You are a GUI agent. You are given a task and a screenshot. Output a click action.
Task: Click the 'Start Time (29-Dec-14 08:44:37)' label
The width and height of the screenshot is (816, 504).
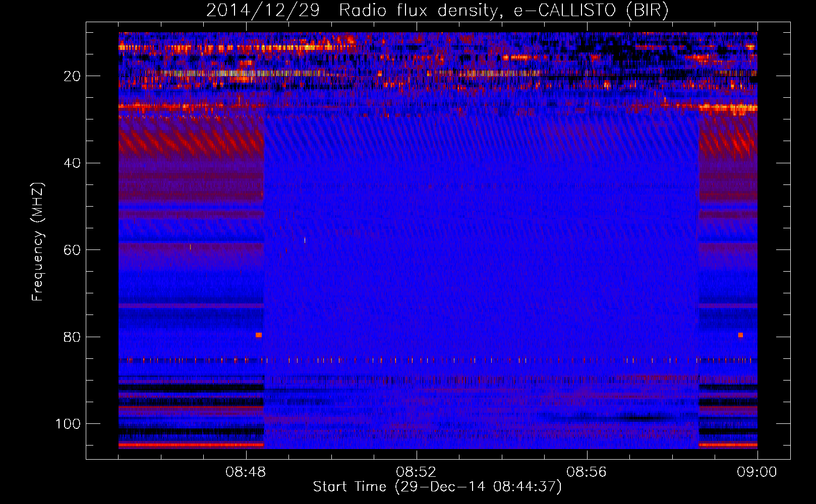pyautogui.click(x=437, y=487)
